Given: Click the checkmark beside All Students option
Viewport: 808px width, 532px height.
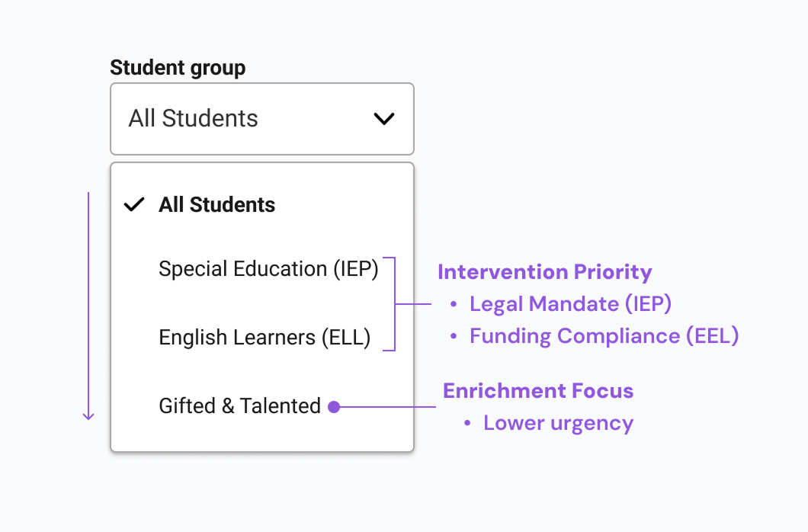Looking at the screenshot, I should click(134, 204).
